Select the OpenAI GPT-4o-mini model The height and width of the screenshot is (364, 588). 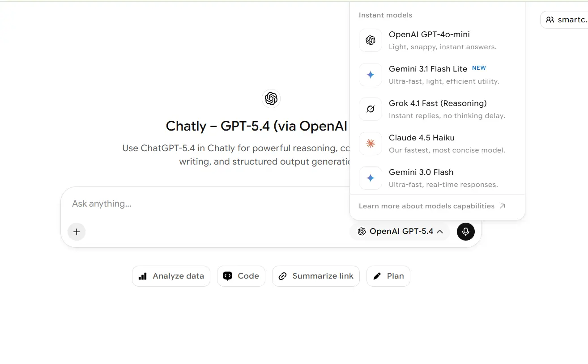(x=437, y=40)
